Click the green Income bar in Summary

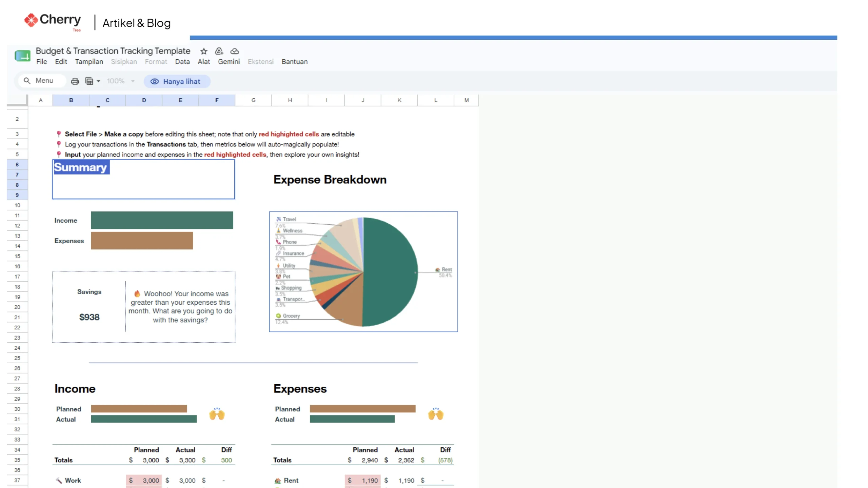(x=162, y=220)
